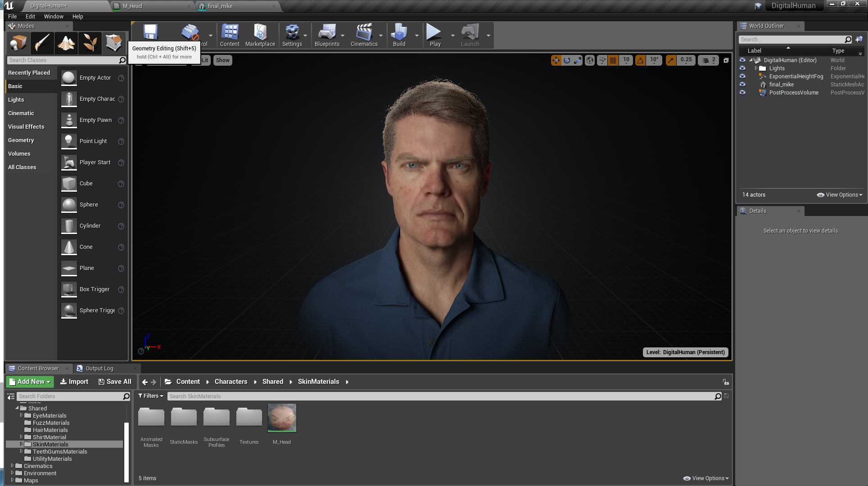
Task: Click the Blueprints toolbar icon
Action: coord(327,35)
